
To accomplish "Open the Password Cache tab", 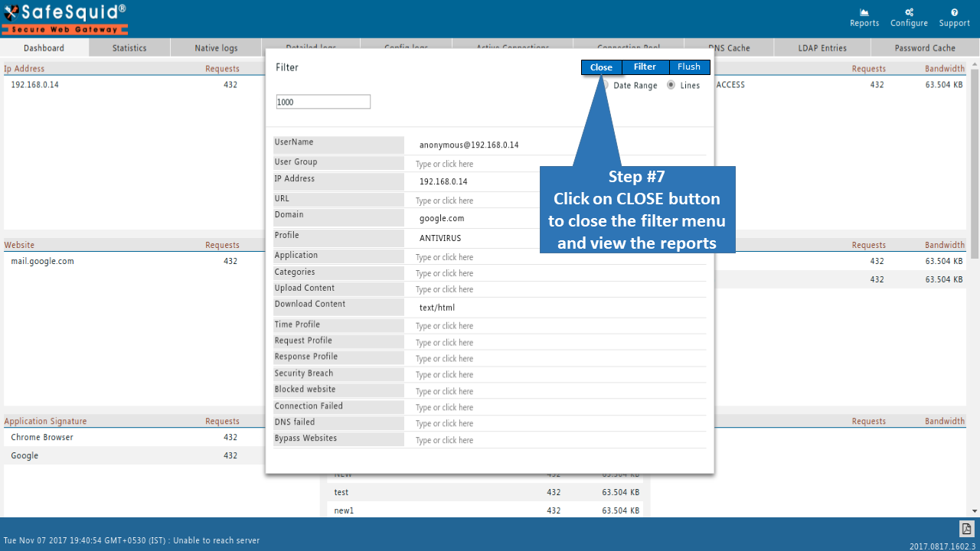I will click(x=925, y=48).
